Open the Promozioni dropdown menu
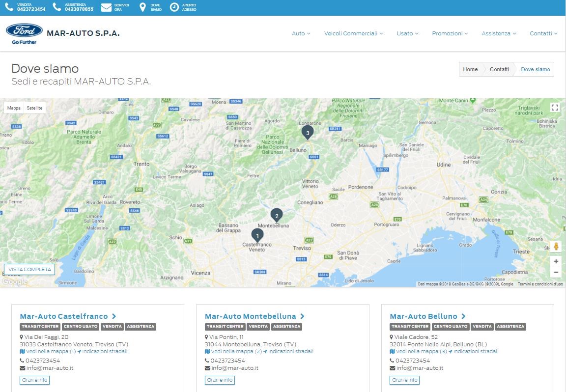The width and height of the screenshot is (566, 392). click(450, 33)
